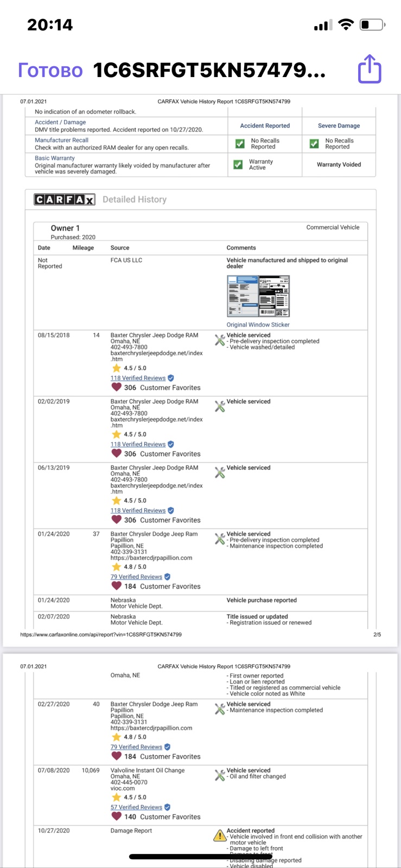Click the Accident / Damage heading link
Image resolution: width=401 pixels, height=868 pixels.
(60, 122)
